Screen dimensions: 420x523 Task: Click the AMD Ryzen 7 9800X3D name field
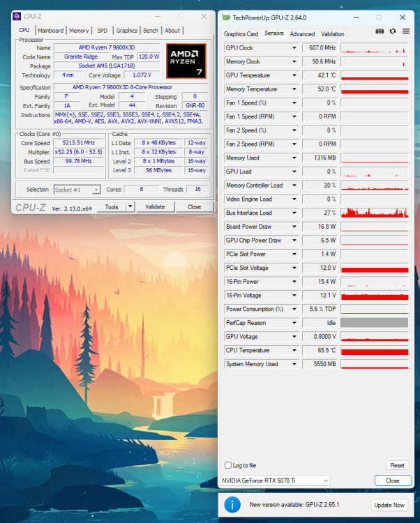[107, 47]
